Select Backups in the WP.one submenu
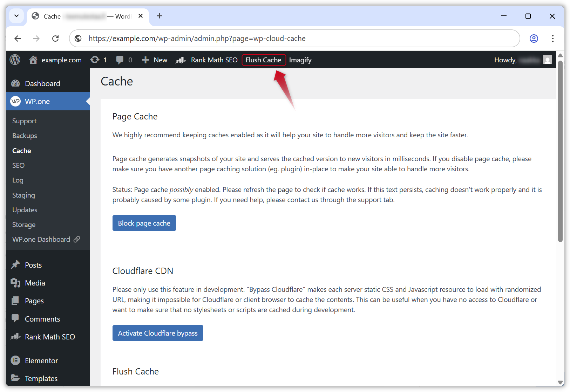Viewport: 570px width, 392px height. (25, 136)
